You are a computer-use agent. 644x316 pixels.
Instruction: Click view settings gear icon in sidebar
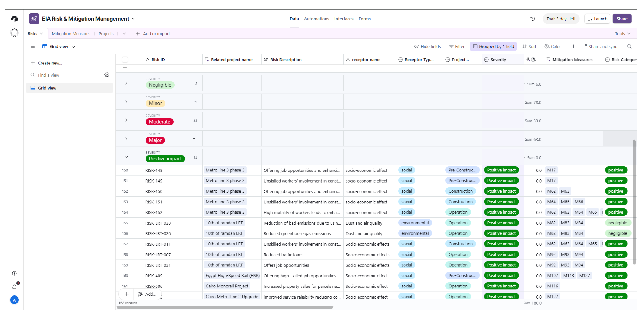point(107,75)
